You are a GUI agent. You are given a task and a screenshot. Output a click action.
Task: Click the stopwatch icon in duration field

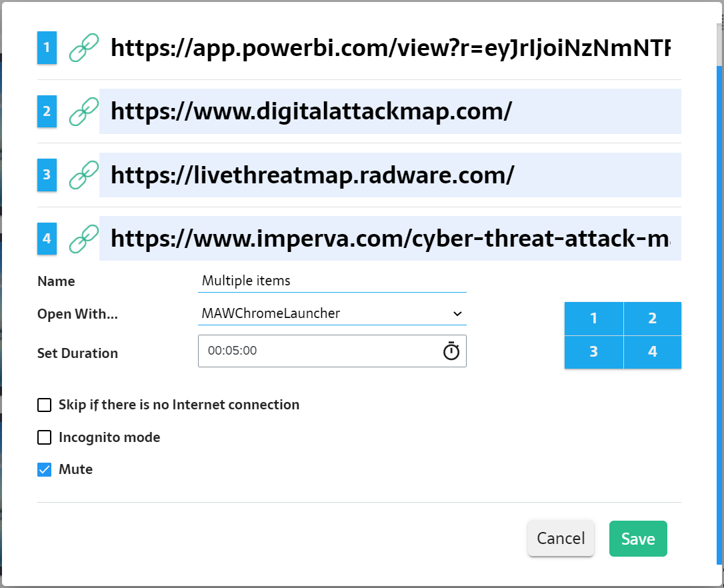(x=451, y=351)
